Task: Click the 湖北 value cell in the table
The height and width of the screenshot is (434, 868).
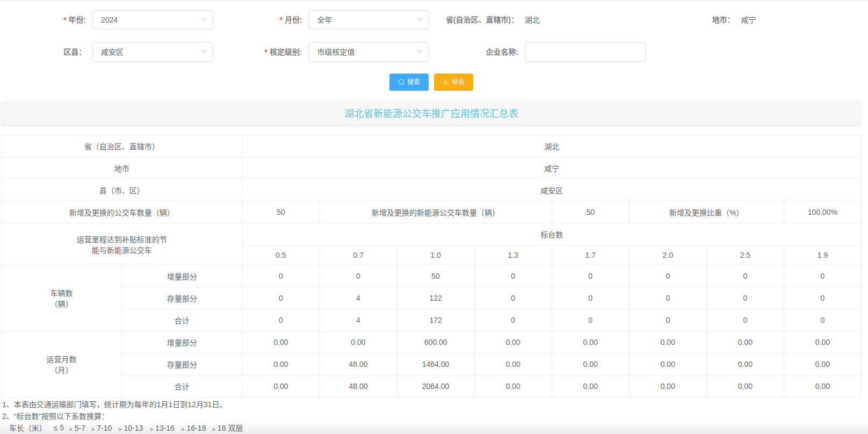Action: coord(552,147)
